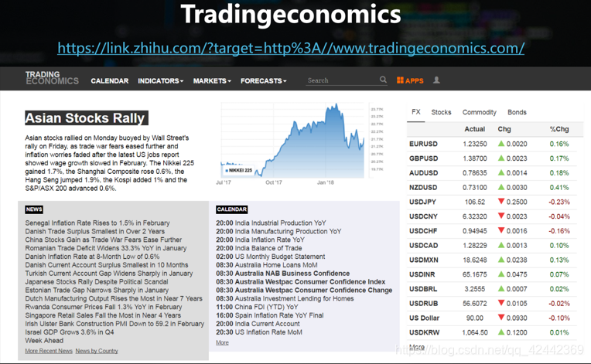Open US Inflation Rate MoM event
This screenshot has width=591, height=364.
tap(259, 332)
